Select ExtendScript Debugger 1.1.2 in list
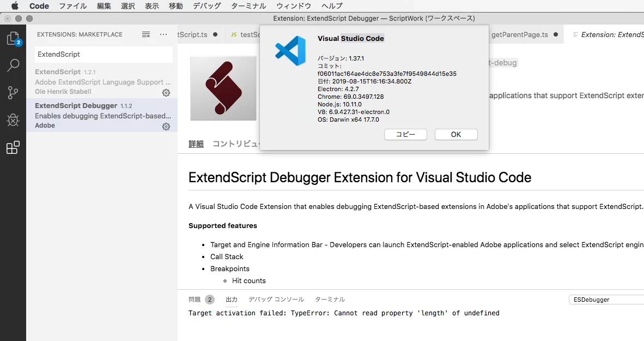 102,115
